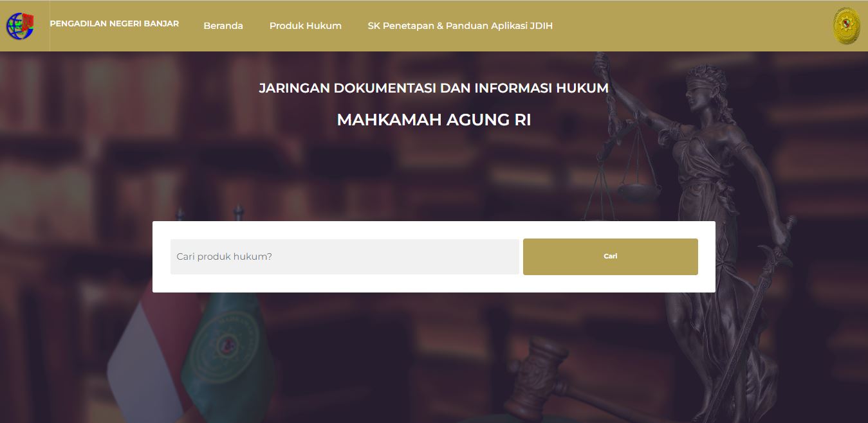Screen dimensions: 868x423
Task: Click the 'Mahkamah Agung RI' title text
Action: click(x=434, y=120)
